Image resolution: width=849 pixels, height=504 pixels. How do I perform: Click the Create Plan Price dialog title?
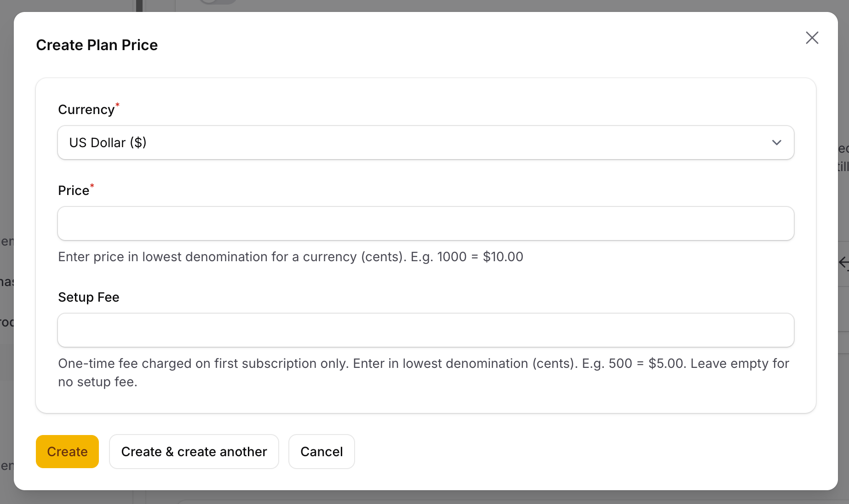pos(97,45)
